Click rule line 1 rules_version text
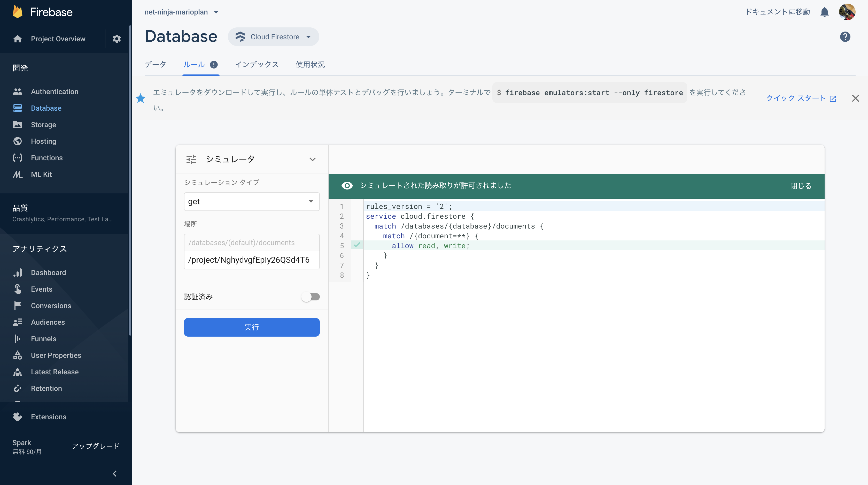868x485 pixels. [x=409, y=206]
